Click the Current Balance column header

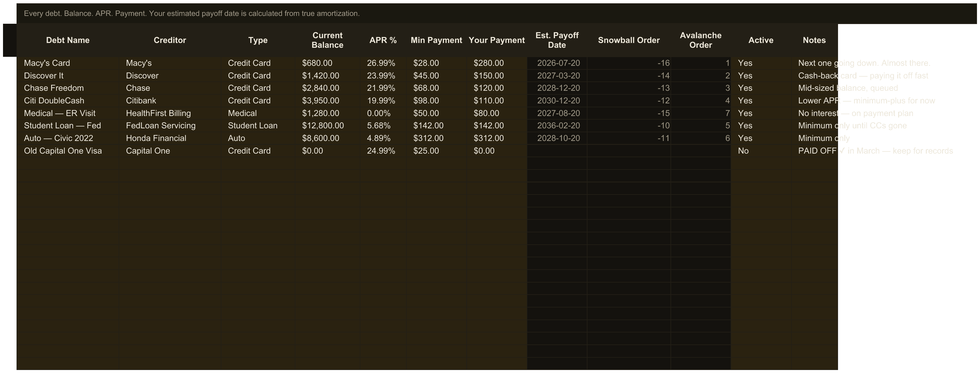click(327, 40)
